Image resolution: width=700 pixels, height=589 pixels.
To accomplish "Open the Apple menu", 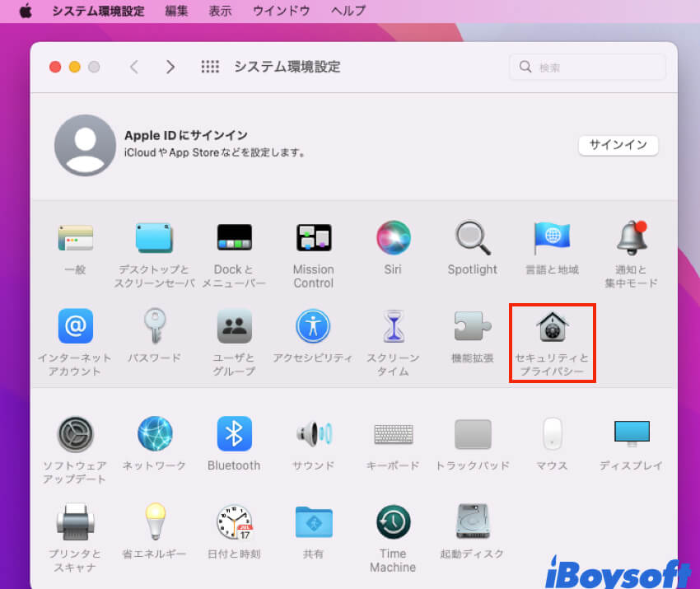I will (26, 11).
